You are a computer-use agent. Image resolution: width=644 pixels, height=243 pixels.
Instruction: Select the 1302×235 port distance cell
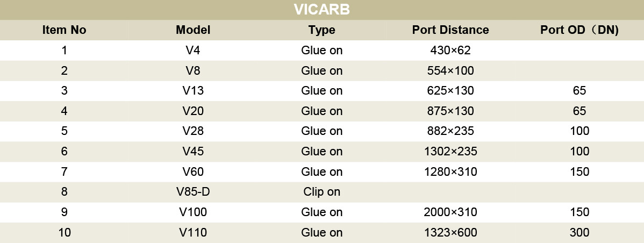450,152
